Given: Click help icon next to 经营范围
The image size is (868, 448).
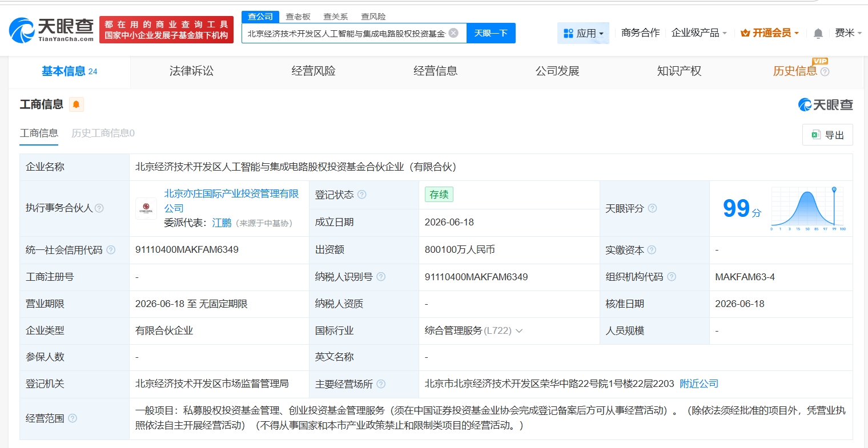Looking at the screenshot, I should pos(73,418).
